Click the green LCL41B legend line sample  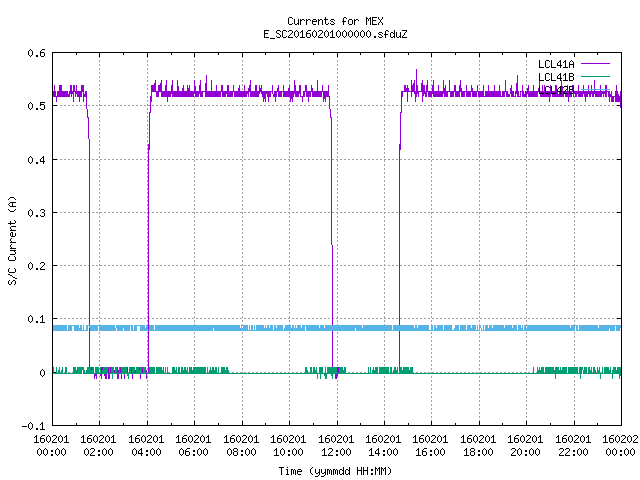point(595,77)
